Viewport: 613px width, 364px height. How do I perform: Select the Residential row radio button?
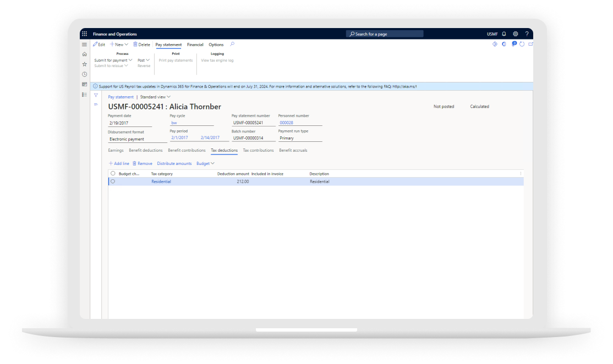(x=113, y=181)
